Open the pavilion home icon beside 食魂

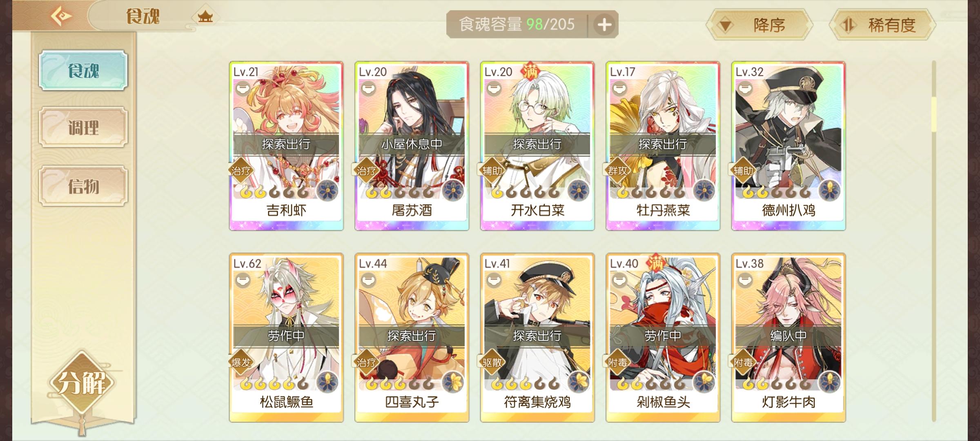205,17
